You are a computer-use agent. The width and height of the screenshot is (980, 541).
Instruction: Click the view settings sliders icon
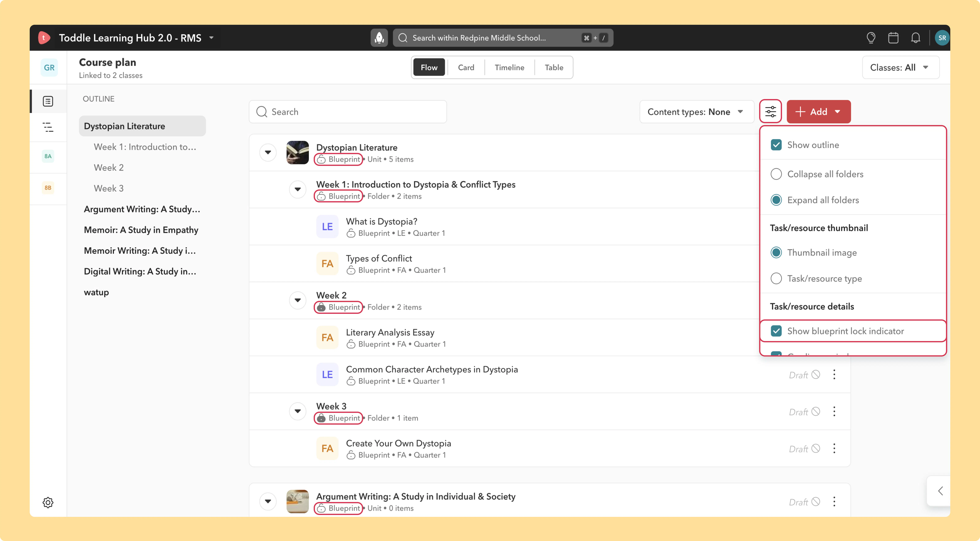[x=770, y=112]
